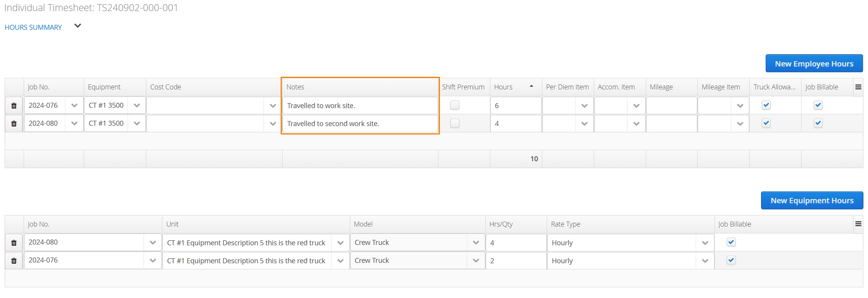
Task: Open Unit dropdown for equipment row 2024-076
Action: [340, 261]
